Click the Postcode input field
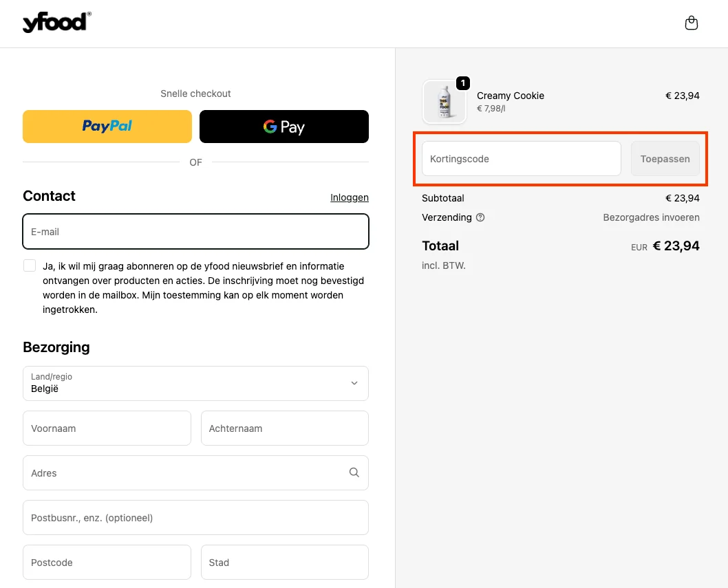Image resolution: width=728 pixels, height=588 pixels. pos(107,563)
